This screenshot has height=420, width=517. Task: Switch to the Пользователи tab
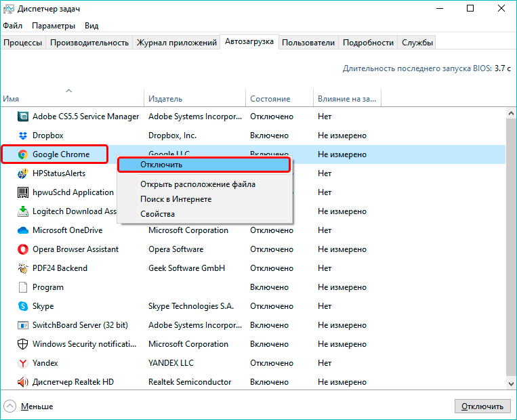pyautogui.click(x=308, y=43)
